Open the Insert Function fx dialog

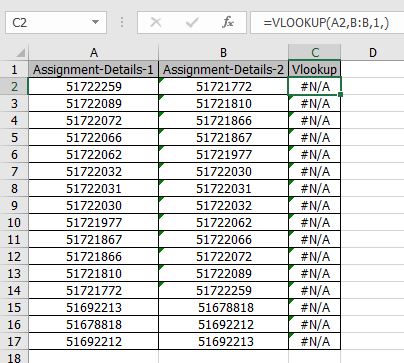pos(228,23)
